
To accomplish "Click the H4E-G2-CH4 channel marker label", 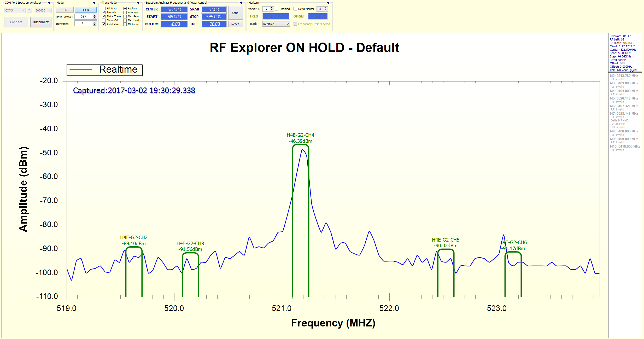I will 300,135.
